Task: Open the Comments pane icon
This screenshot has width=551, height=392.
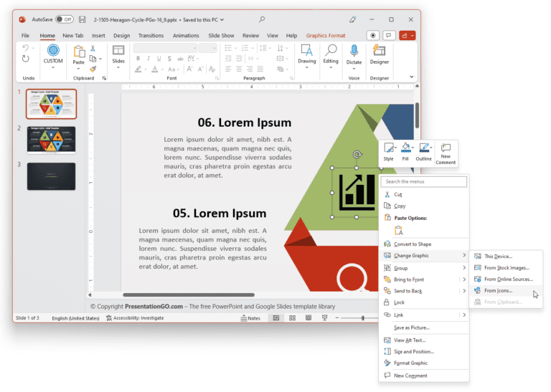Action: click(389, 35)
